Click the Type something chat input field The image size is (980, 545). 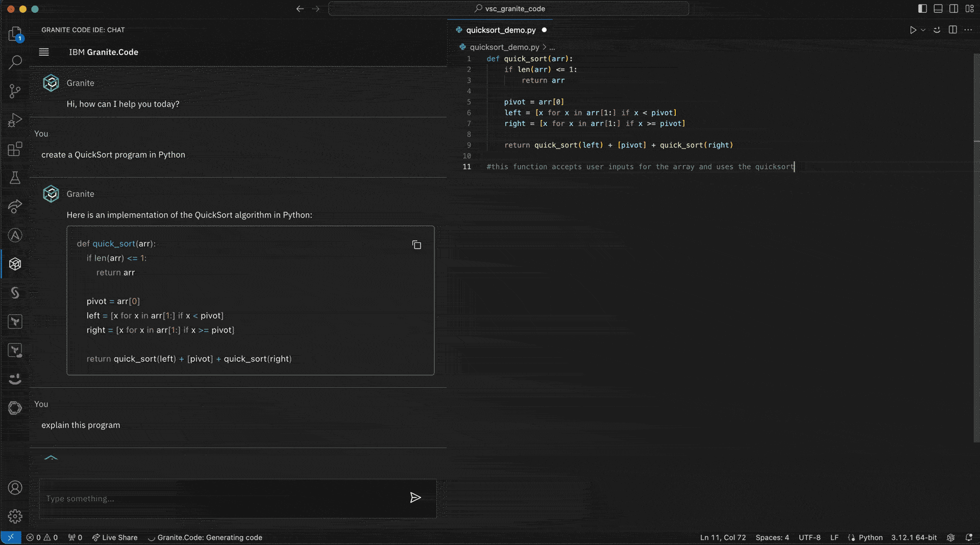[x=204, y=499]
